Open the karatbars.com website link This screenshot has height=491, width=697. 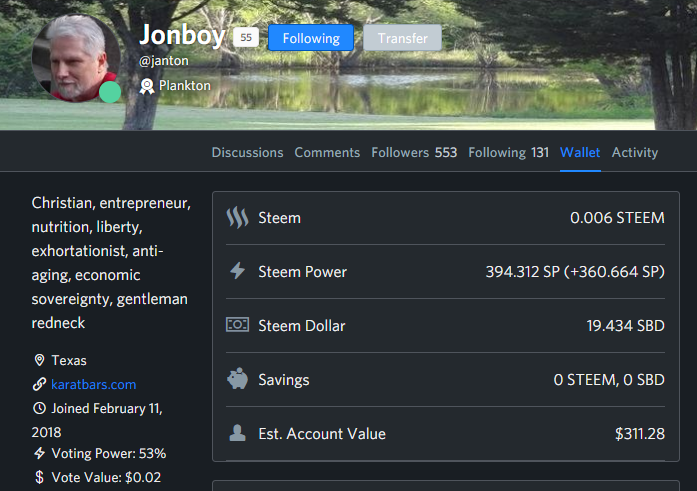(94, 384)
